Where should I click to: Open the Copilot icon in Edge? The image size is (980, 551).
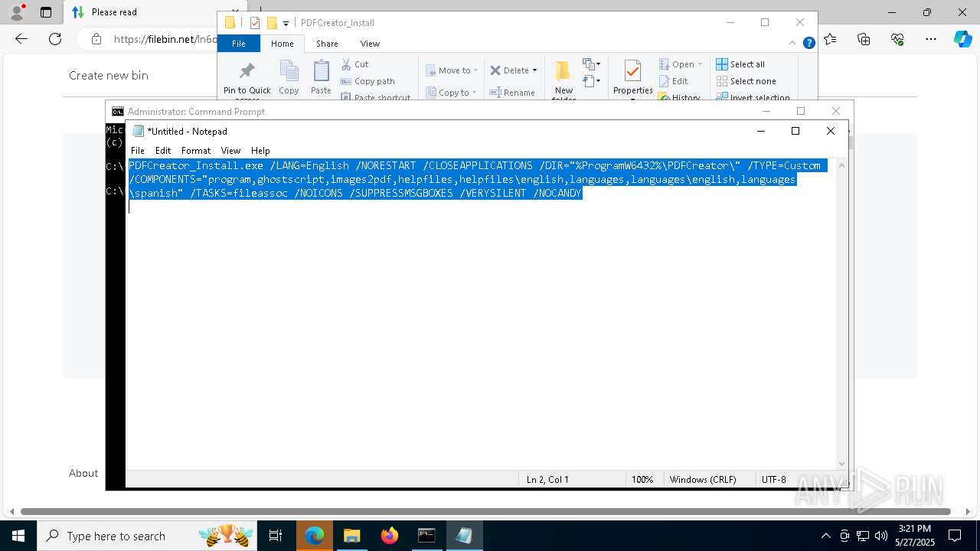(x=962, y=39)
